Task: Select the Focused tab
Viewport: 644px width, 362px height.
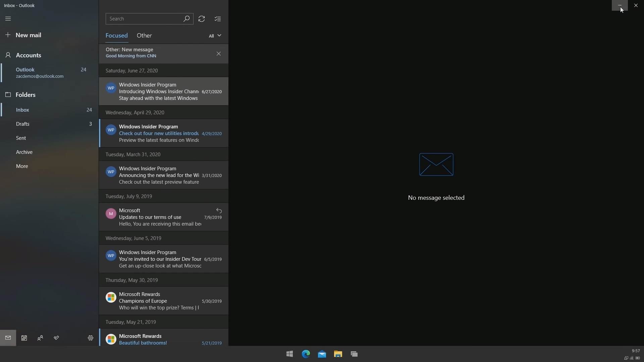Action: (116, 35)
